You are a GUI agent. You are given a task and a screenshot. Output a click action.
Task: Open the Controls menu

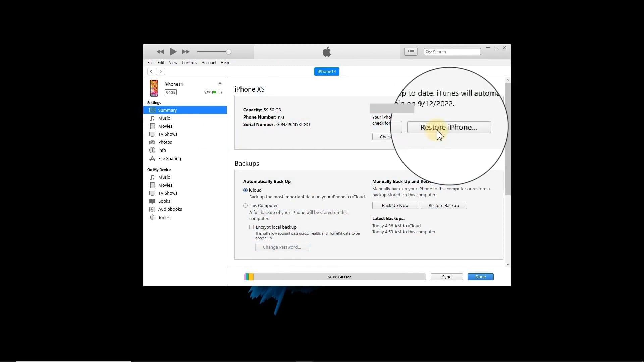[189, 63]
